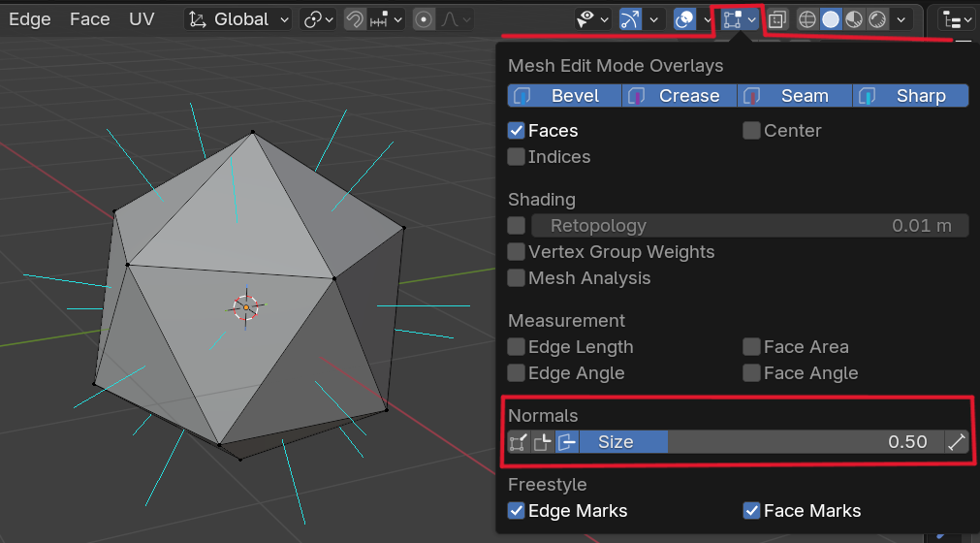This screenshot has width=980, height=543.
Task: Toggle X-ray view icon
Action: (777, 19)
